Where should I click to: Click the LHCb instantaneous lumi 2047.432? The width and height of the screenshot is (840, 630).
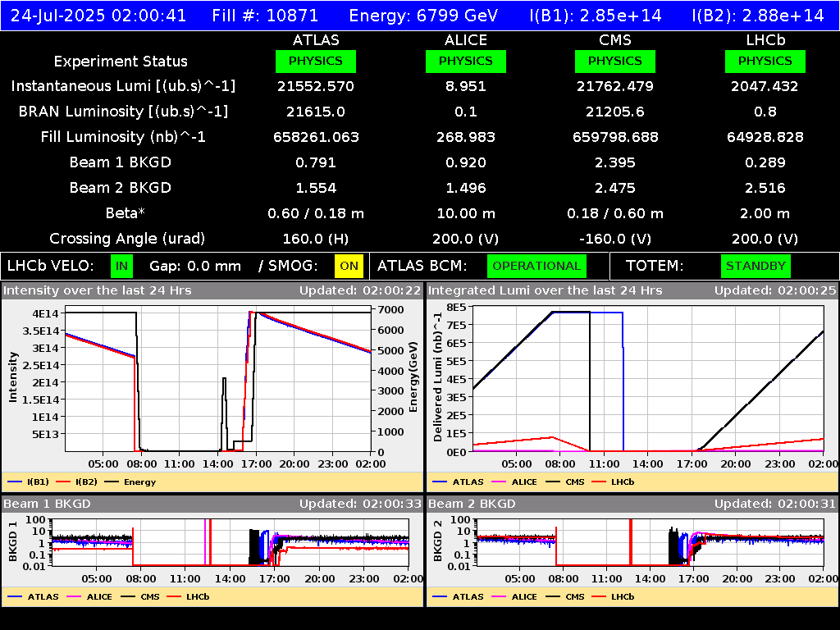coord(765,86)
